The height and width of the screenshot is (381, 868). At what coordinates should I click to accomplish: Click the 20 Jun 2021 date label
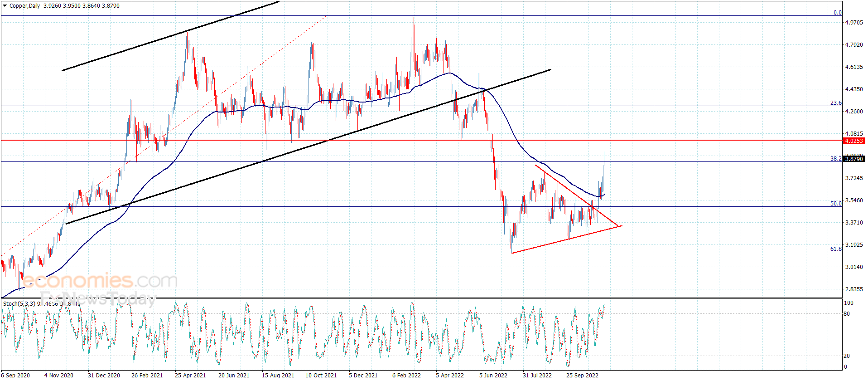coord(234,376)
